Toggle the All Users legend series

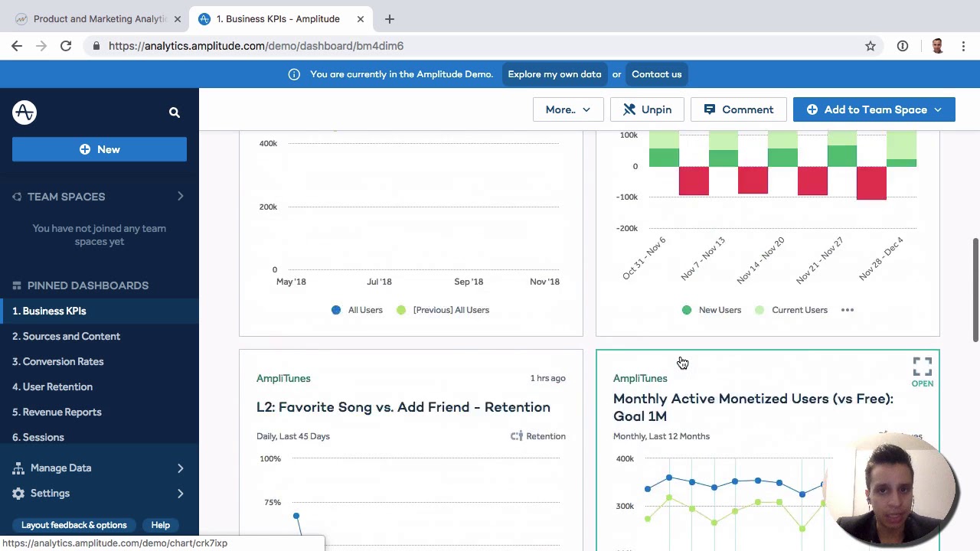tap(364, 310)
